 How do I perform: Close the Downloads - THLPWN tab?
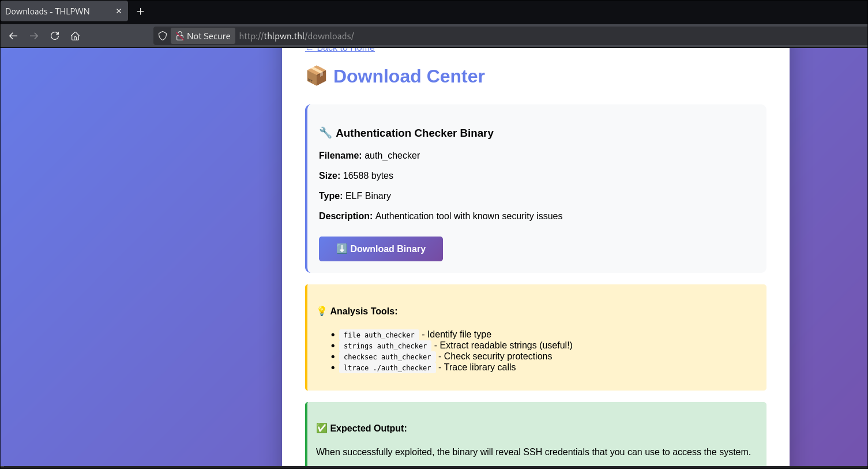pos(119,11)
